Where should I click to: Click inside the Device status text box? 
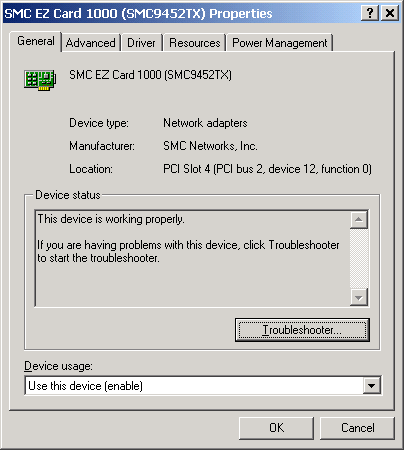[193, 258]
